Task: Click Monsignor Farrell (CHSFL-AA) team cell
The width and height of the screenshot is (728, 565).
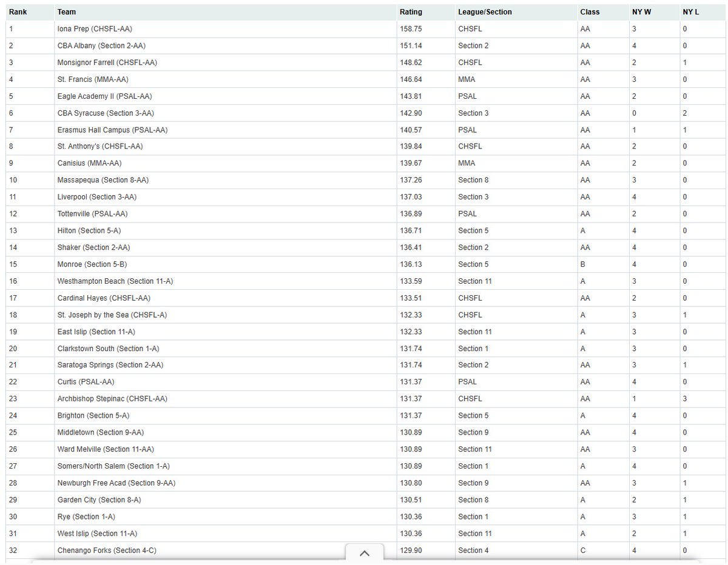Action: [224, 62]
